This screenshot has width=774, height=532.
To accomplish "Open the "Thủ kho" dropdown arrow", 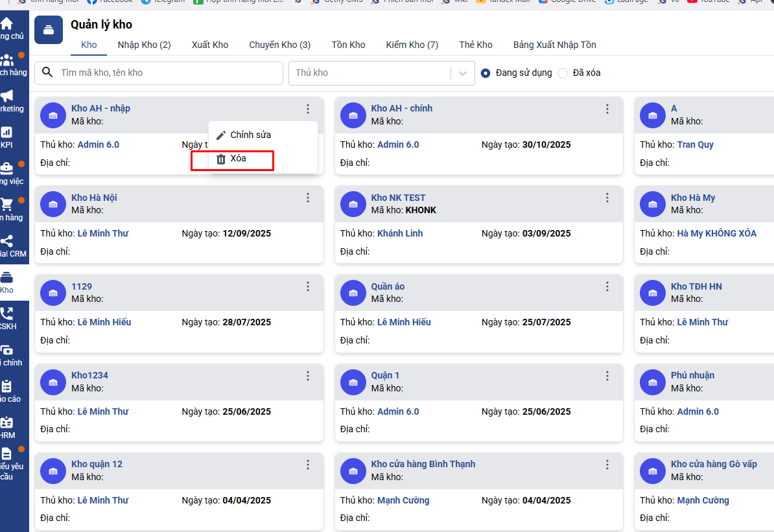I will pyautogui.click(x=462, y=73).
